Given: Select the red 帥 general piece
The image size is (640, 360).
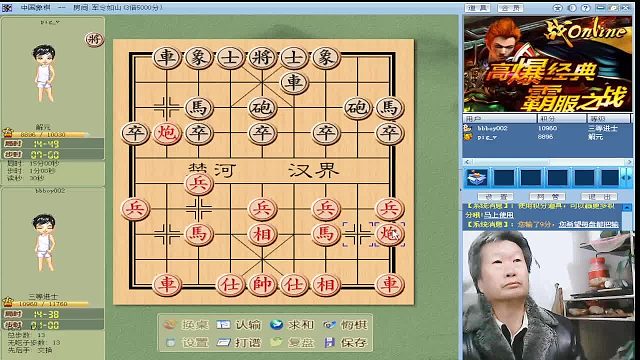Looking at the screenshot, I should pos(262,284).
